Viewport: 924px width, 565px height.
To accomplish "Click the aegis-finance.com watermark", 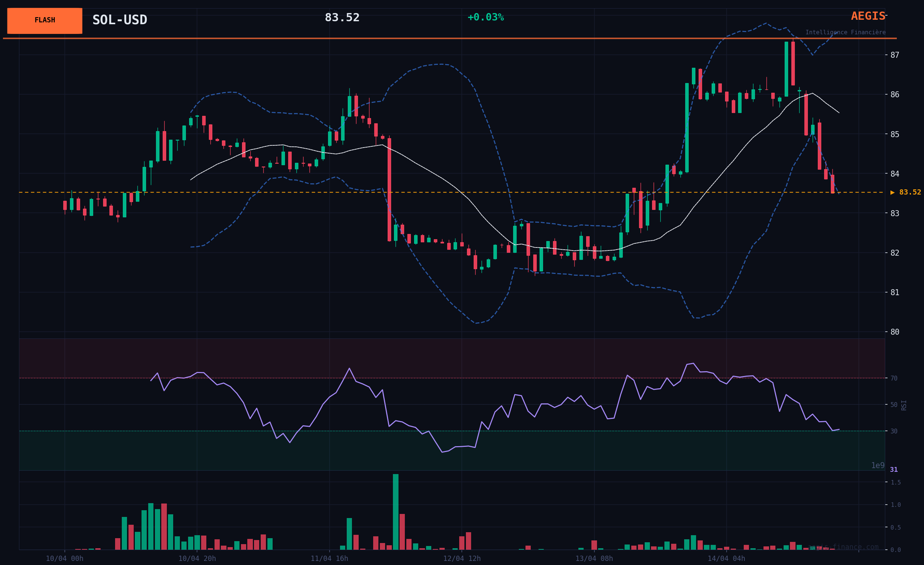I will click(843, 547).
